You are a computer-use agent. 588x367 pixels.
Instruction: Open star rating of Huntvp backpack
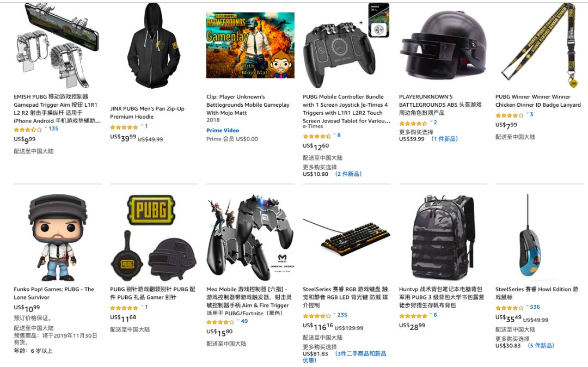[413, 316]
